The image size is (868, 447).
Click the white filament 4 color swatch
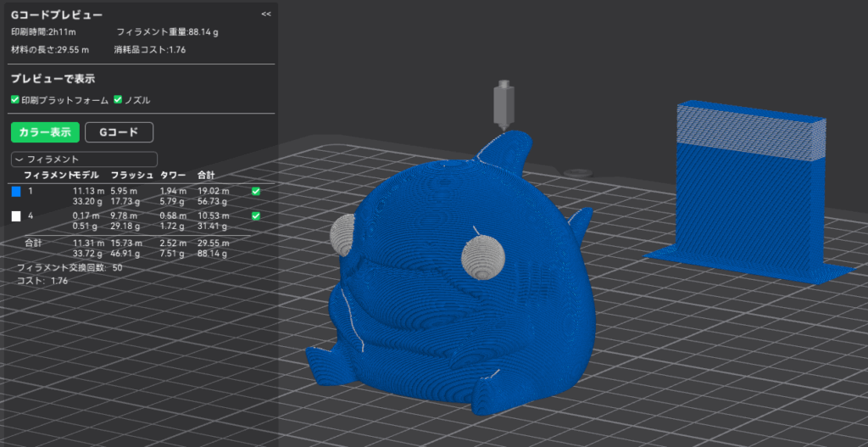(x=15, y=216)
